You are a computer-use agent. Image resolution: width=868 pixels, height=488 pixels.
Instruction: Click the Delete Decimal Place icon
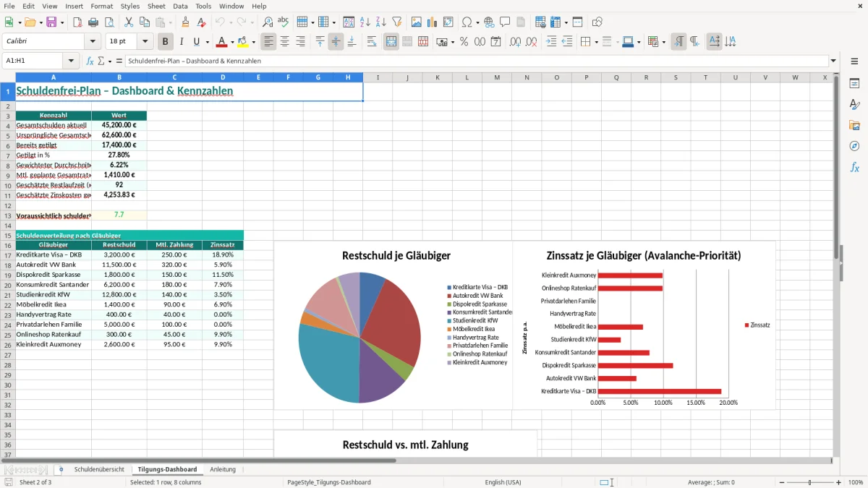tap(532, 42)
